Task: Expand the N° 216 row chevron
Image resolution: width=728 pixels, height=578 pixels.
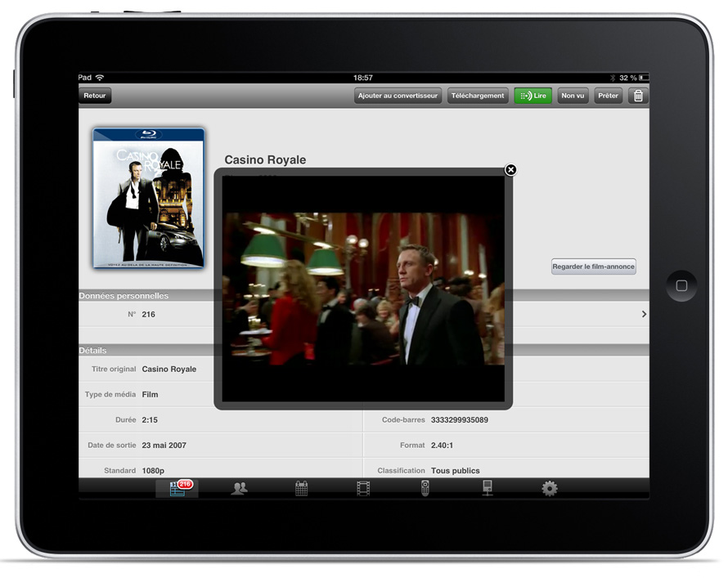Action: tap(644, 314)
